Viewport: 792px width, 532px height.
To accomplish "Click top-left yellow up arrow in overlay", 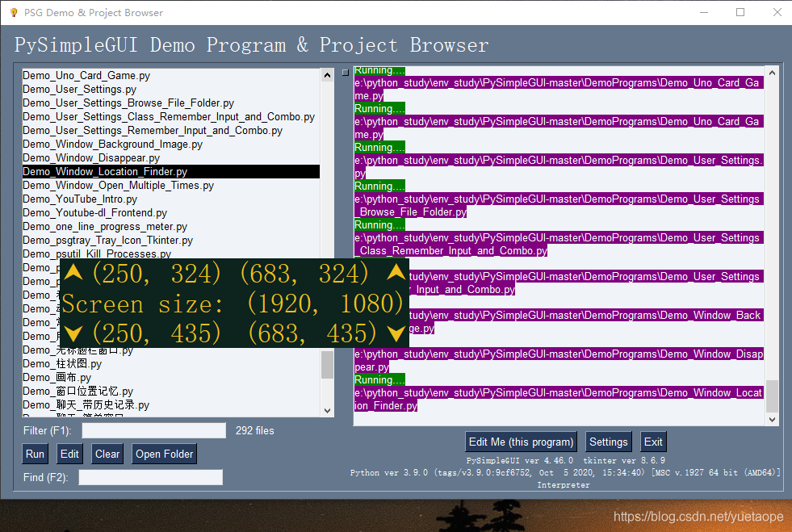I will [x=73, y=272].
